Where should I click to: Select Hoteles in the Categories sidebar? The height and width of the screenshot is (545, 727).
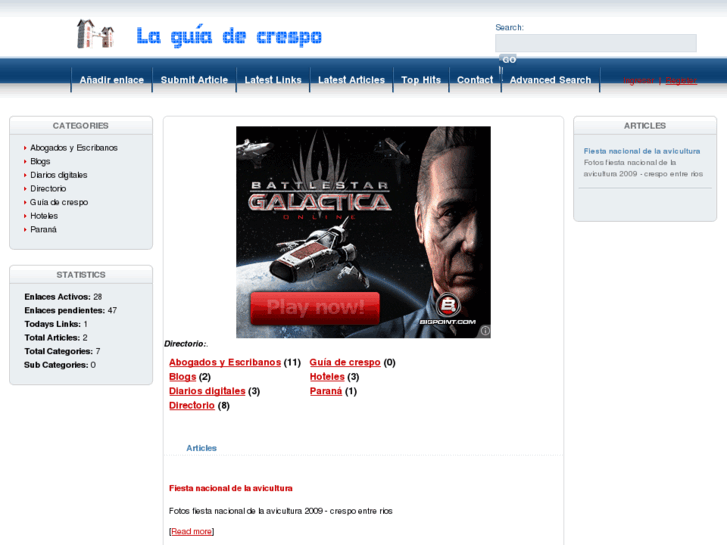(x=44, y=216)
